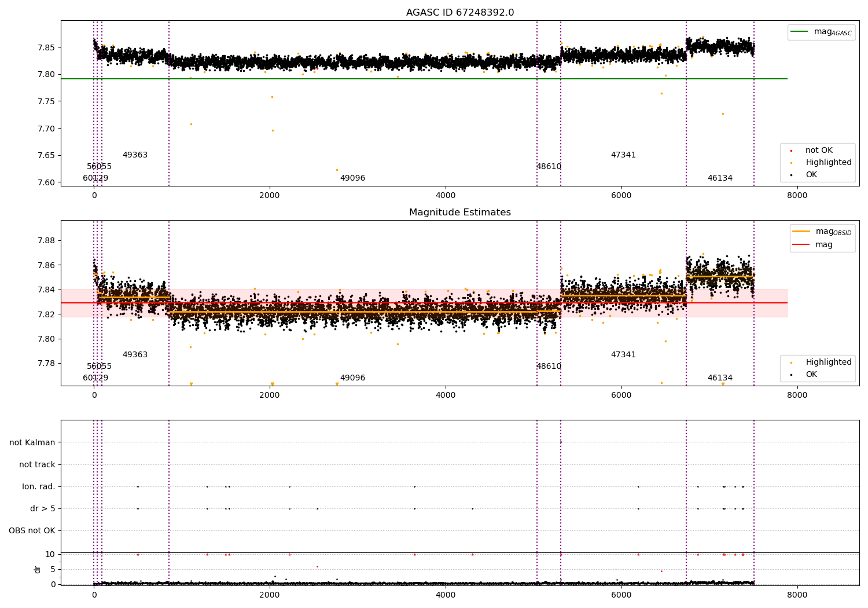868x608 pixels.
Task: Click obsid label '46134' in the top plot
Action: pyautogui.click(x=720, y=178)
